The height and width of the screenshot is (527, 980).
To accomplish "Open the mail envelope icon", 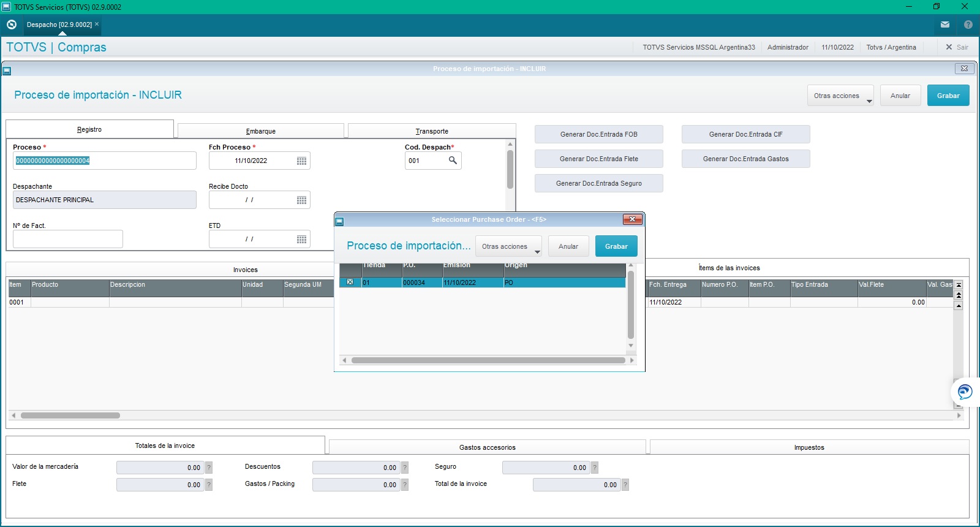I will (x=945, y=25).
